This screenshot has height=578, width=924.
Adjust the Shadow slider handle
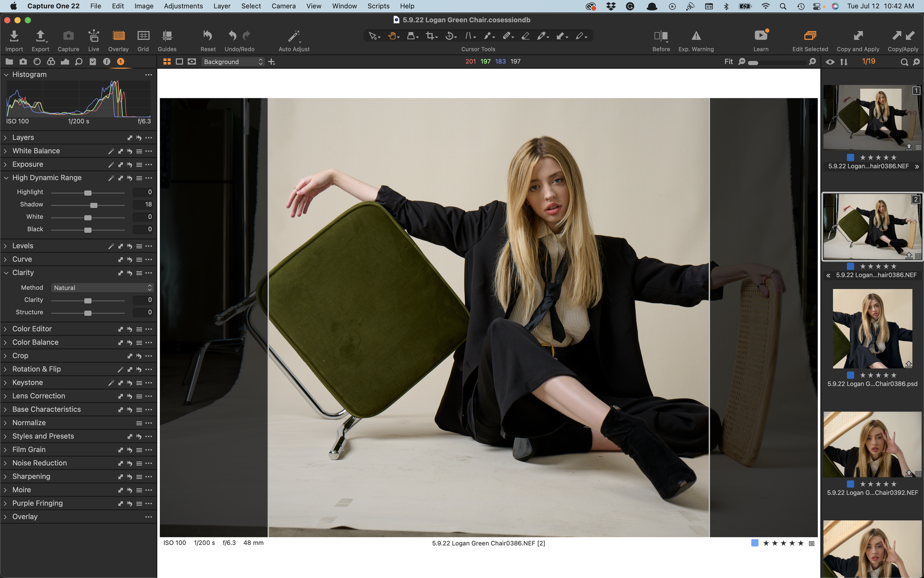point(94,205)
